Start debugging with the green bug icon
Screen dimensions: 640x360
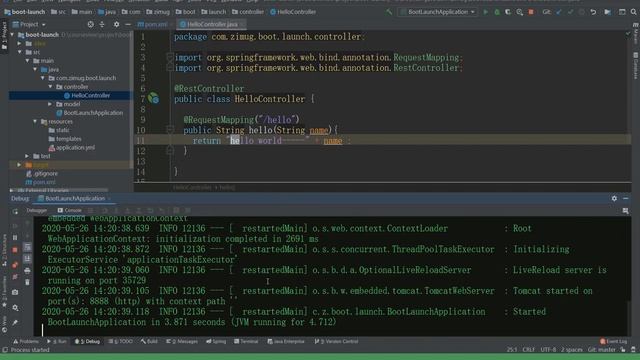click(x=497, y=12)
